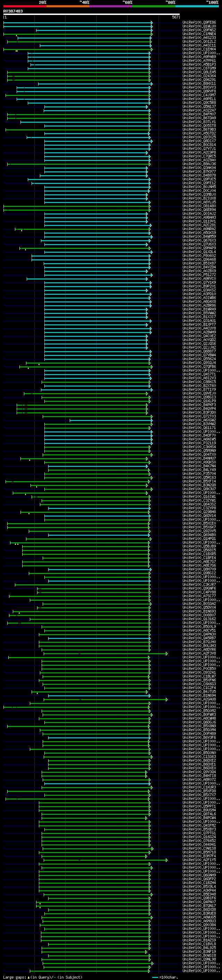222x980 pixels.
Task: Select hit label UniRef100_Q61171
Action: click(199, 428)
